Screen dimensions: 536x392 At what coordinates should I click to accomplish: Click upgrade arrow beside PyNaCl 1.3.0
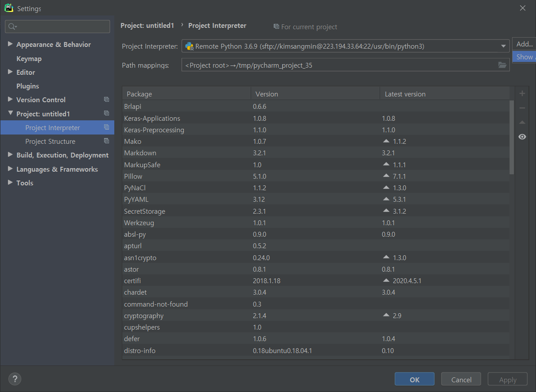[386, 188]
